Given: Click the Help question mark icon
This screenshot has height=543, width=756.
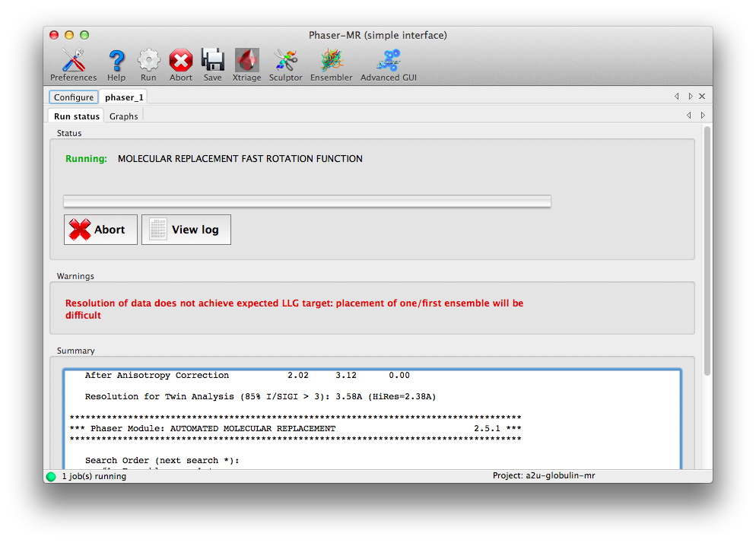Looking at the screenshot, I should [x=116, y=65].
